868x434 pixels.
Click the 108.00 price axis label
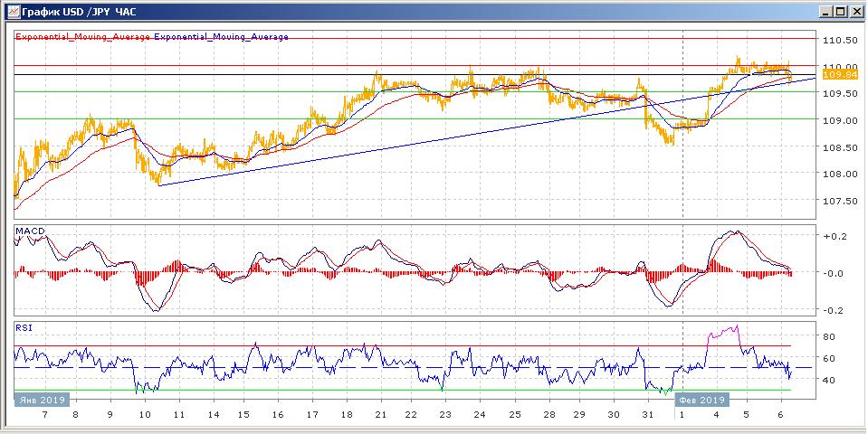[840, 175]
